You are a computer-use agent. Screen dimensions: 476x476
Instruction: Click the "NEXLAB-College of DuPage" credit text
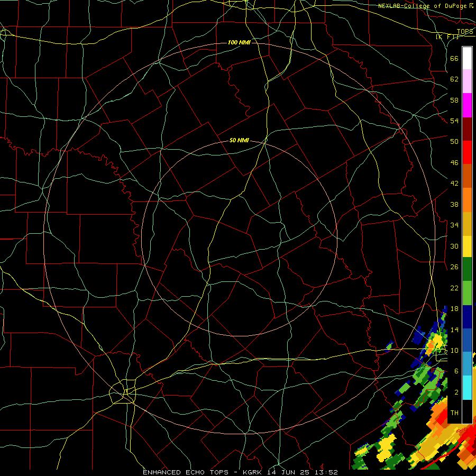point(423,6)
